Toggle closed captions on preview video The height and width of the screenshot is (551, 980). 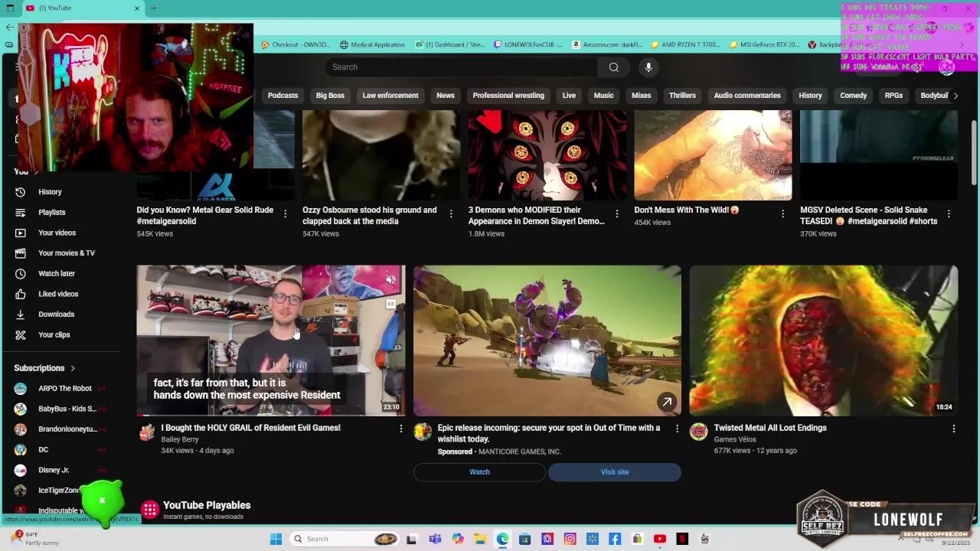(x=390, y=304)
